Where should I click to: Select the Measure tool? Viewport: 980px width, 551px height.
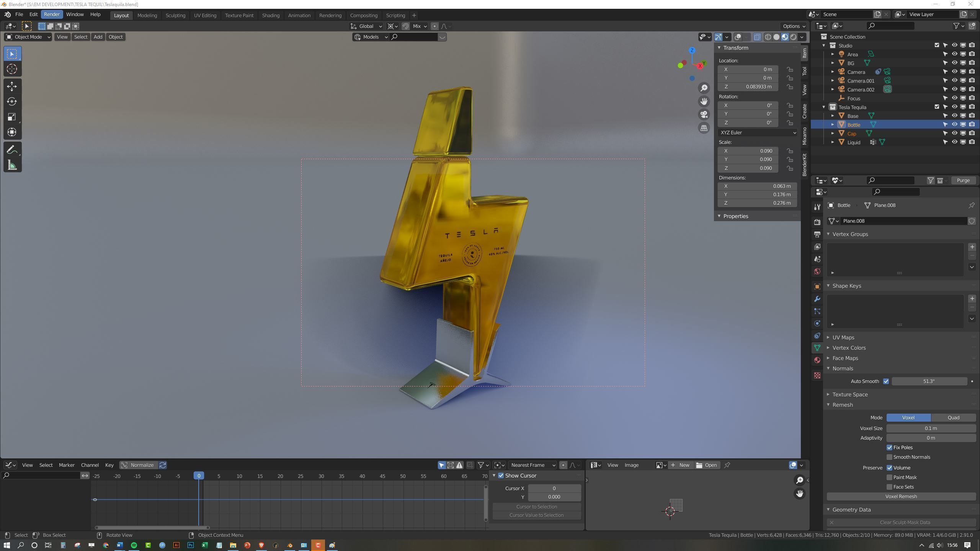coord(12,165)
